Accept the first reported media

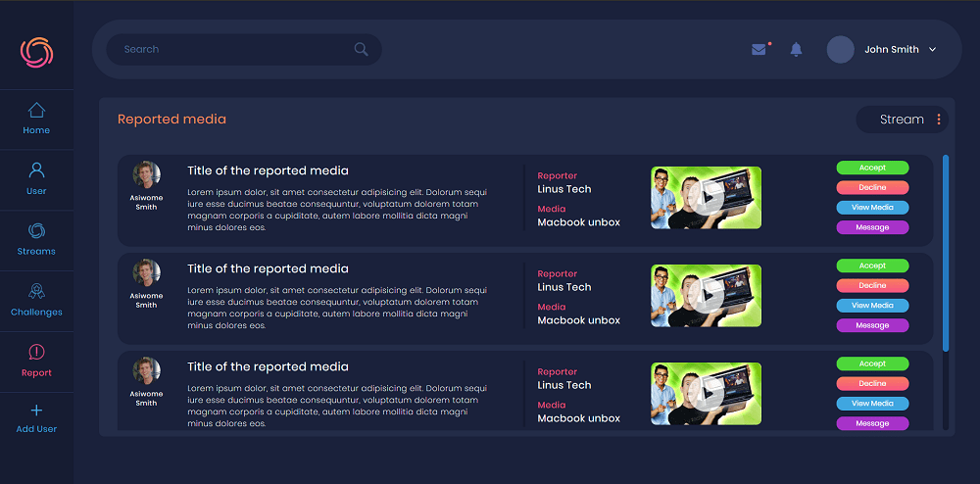pos(872,168)
